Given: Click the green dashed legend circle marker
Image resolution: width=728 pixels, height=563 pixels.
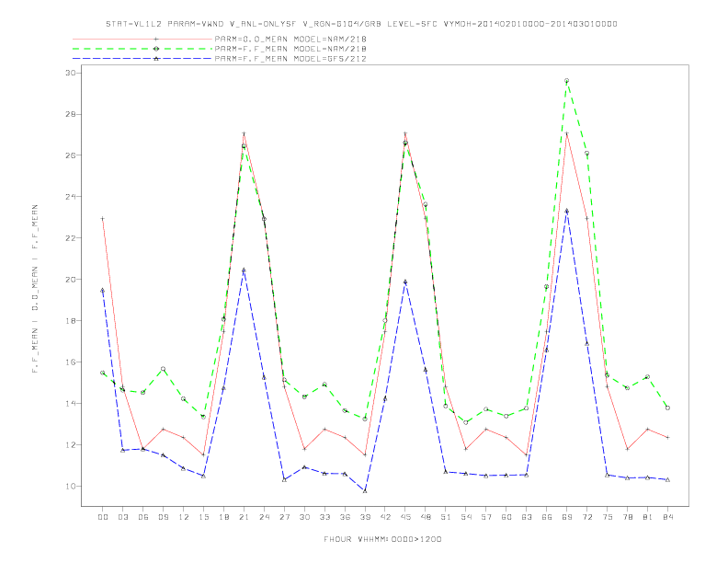Looking at the screenshot, I should (x=156, y=49).
